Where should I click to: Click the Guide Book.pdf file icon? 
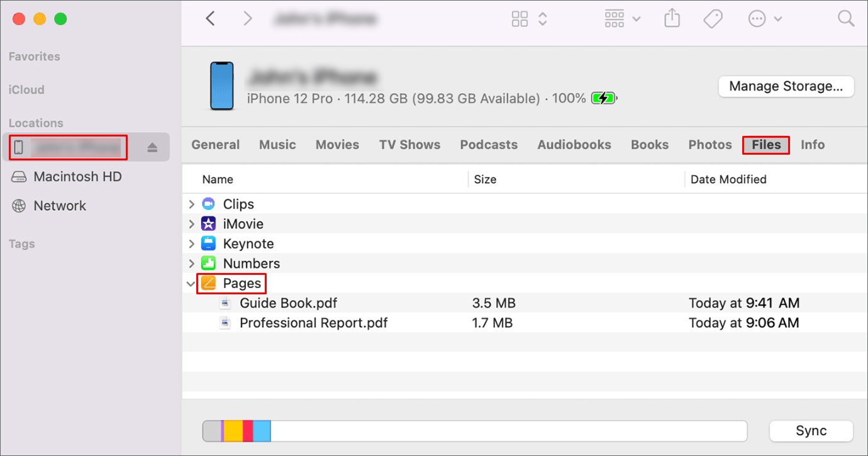click(225, 303)
